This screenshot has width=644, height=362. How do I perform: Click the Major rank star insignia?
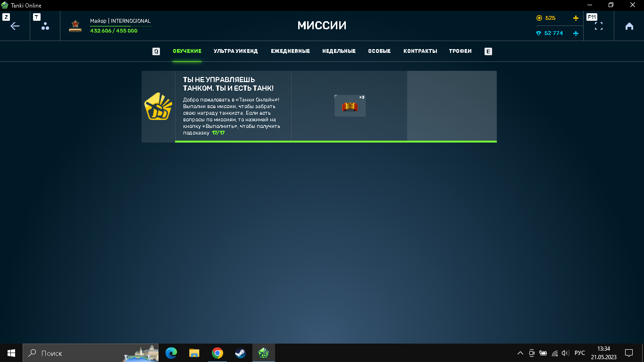point(75,25)
